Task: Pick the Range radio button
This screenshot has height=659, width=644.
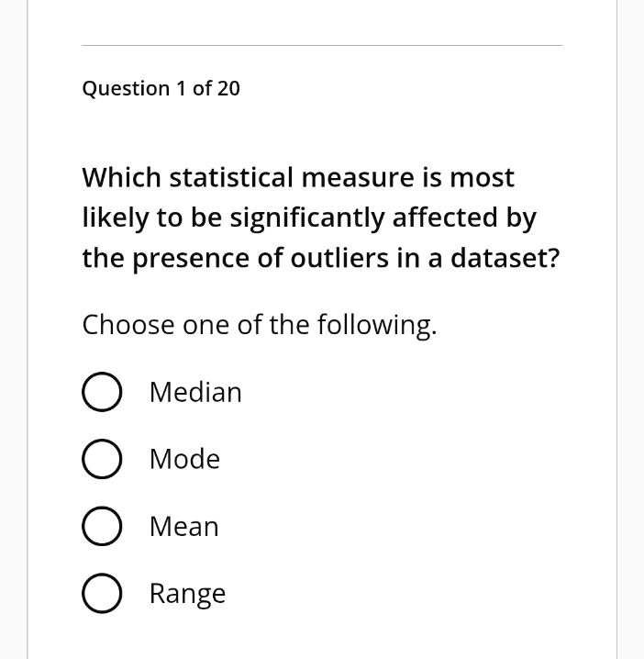Action: [x=102, y=595]
